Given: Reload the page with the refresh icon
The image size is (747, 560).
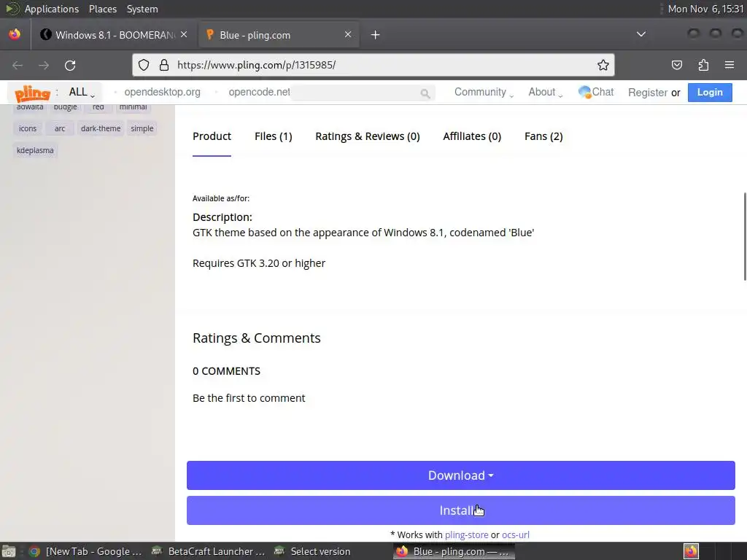Looking at the screenshot, I should coord(70,65).
